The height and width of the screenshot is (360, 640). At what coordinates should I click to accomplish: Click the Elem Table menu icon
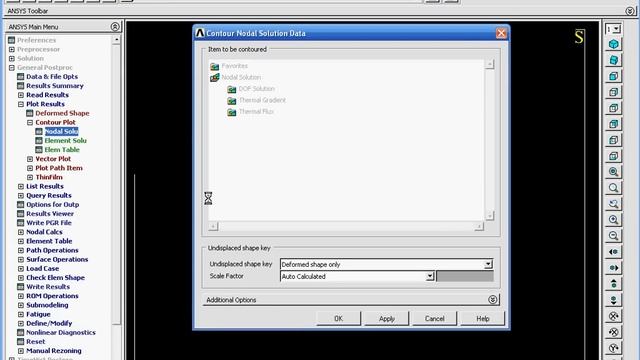click(x=39, y=150)
